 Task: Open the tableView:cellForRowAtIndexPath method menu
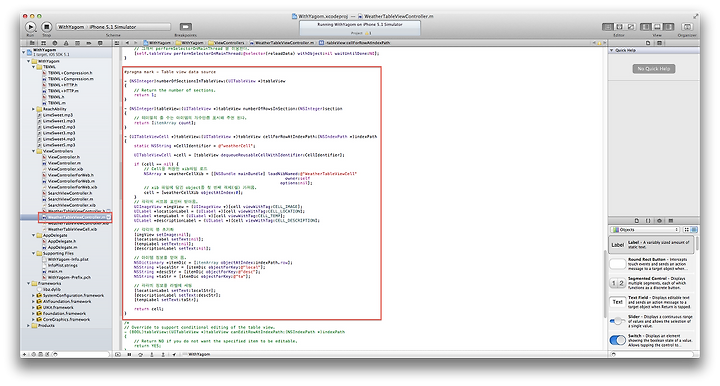tap(354, 43)
